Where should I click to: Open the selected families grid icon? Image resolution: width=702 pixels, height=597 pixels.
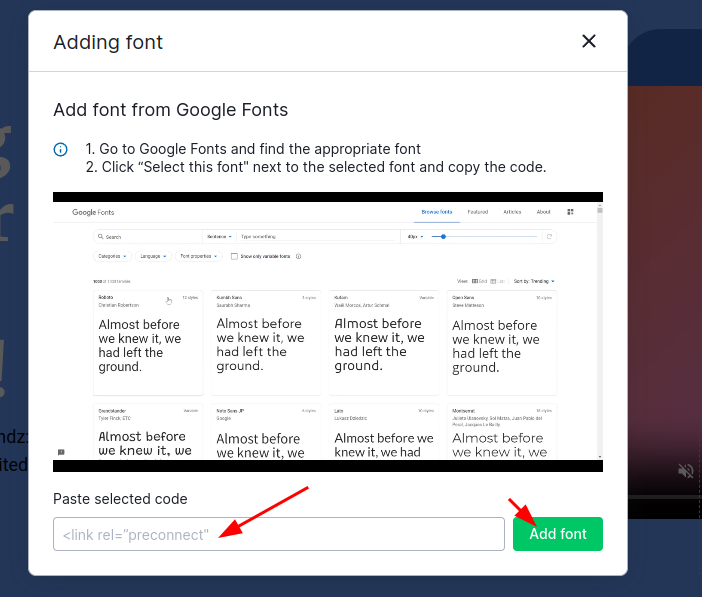point(570,212)
